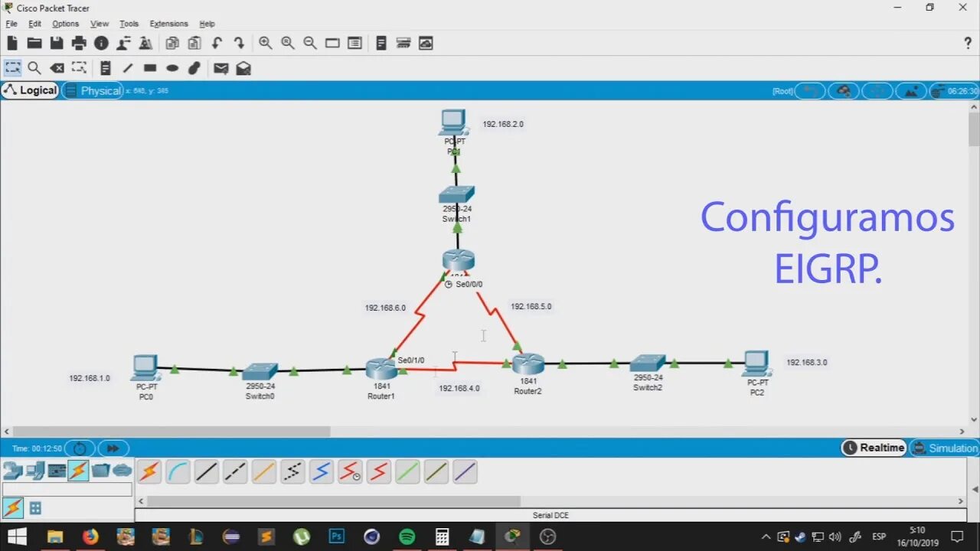Screen dimensions: 980x551
Task: Redo the last action
Action: click(x=239, y=43)
